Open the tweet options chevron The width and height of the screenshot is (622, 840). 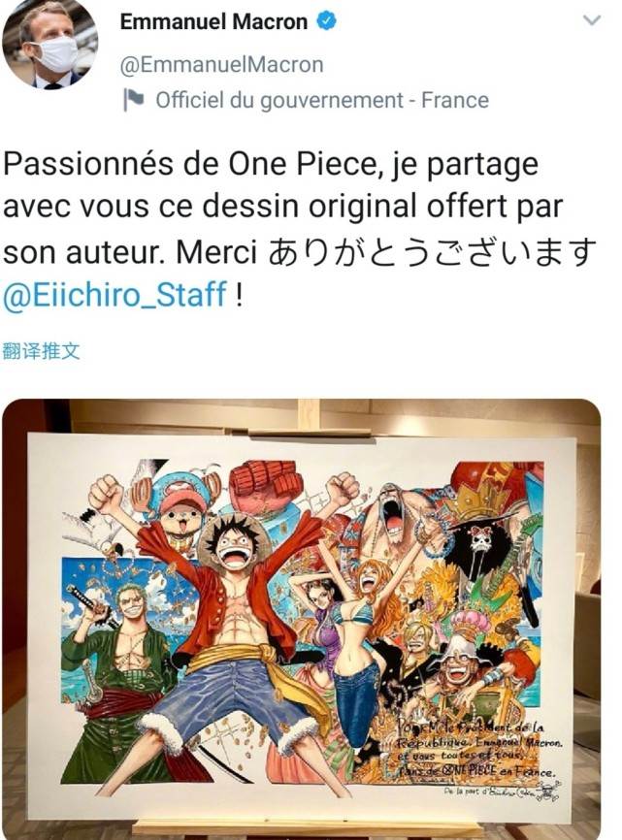[x=592, y=21]
